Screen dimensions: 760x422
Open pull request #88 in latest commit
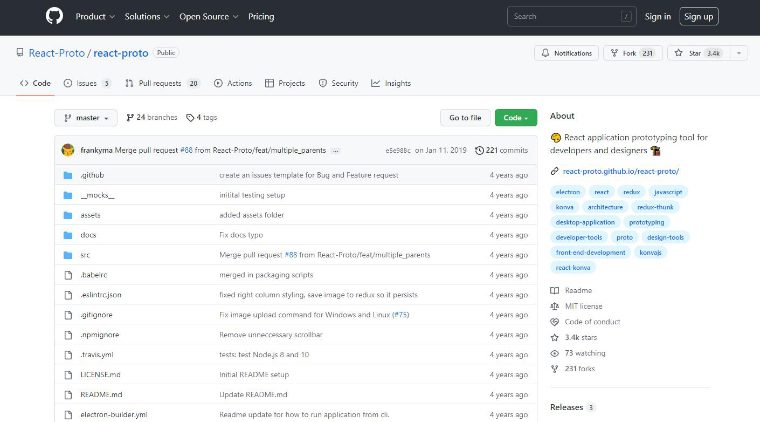186,150
